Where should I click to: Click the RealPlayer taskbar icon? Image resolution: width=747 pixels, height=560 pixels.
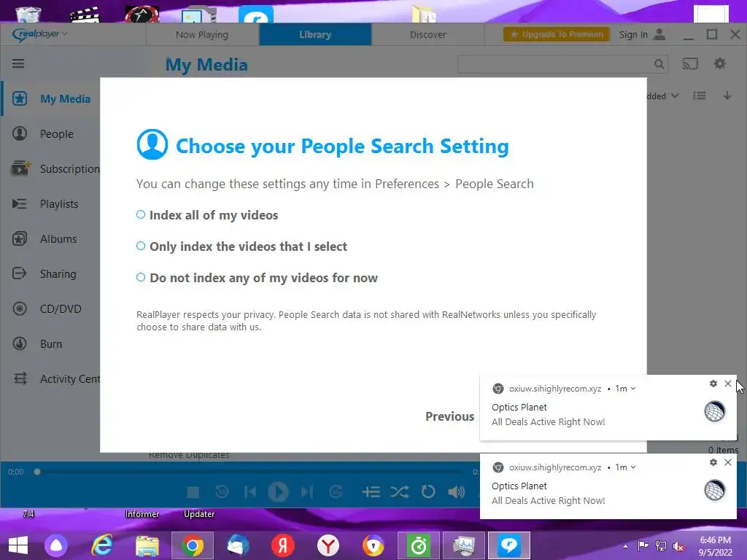coord(509,545)
